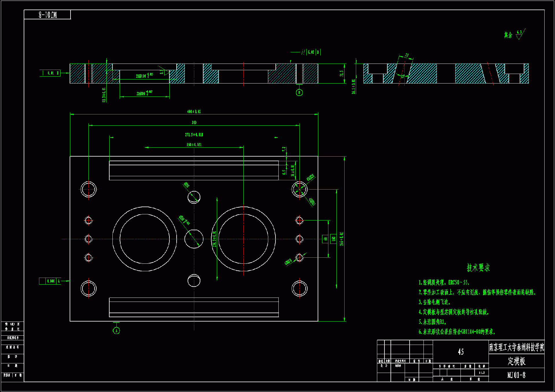Select the bottom-right guide pillar hole

pos(299,288)
